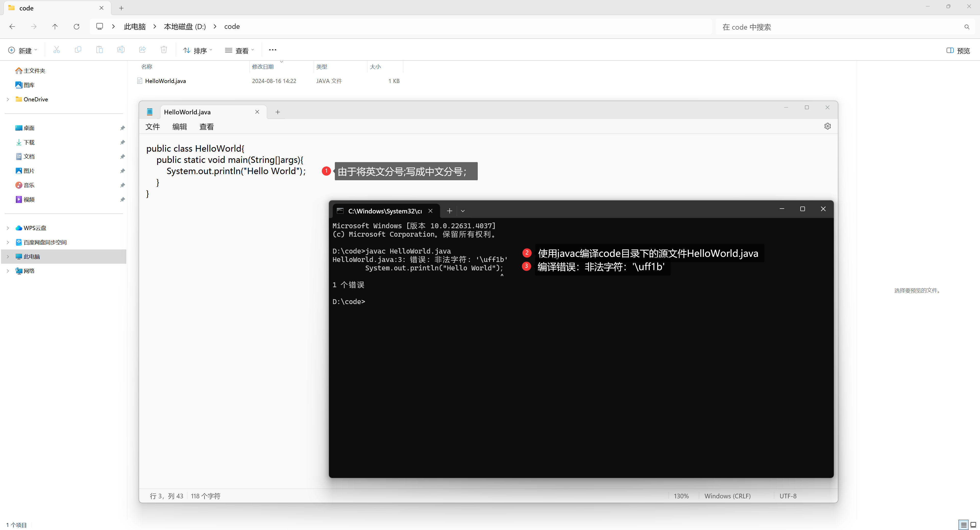
Task: Click the D: drive breadcrumb
Action: click(185, 27)
